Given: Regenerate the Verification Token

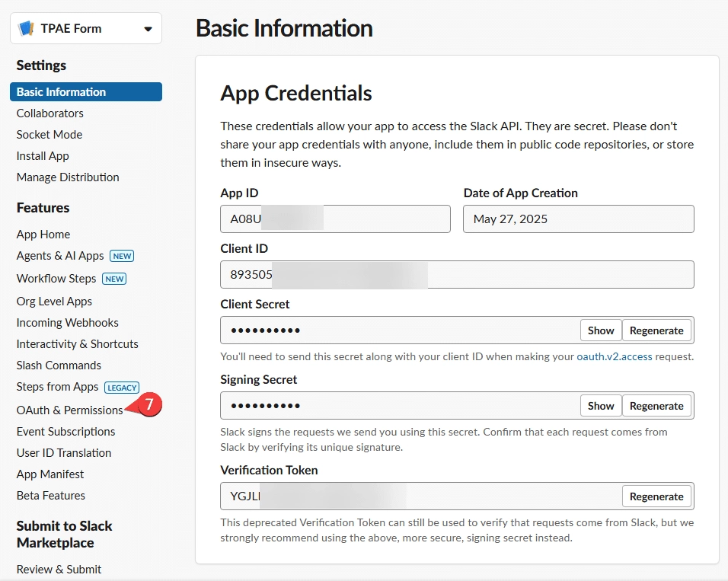Looking at the screenshot, I should (656, 496).
